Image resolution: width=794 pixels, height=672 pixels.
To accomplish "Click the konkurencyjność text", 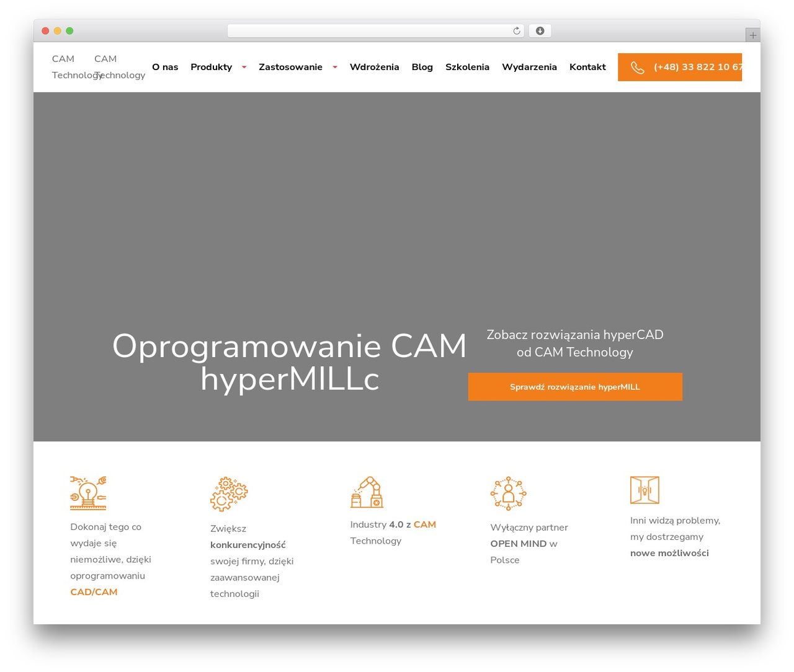I will coord(248,545).
